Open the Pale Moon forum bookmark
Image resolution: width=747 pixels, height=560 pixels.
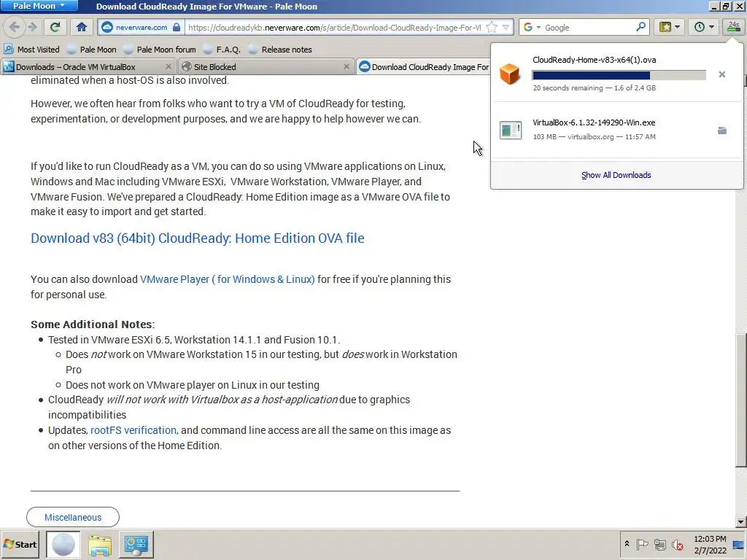(160, 50)
